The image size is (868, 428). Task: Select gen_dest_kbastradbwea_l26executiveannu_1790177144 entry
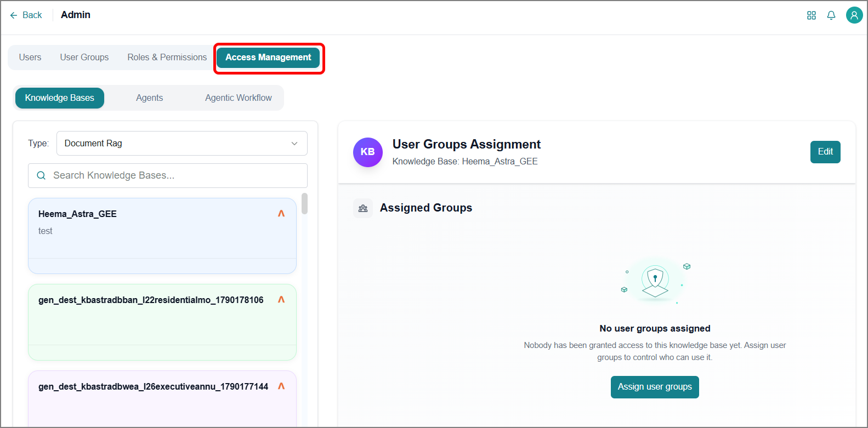(162, 399)
